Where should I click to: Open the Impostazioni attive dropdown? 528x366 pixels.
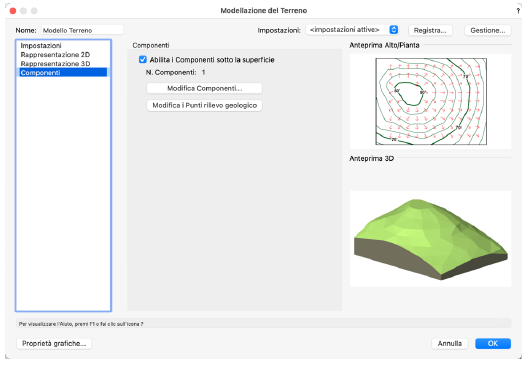point(352,30)
